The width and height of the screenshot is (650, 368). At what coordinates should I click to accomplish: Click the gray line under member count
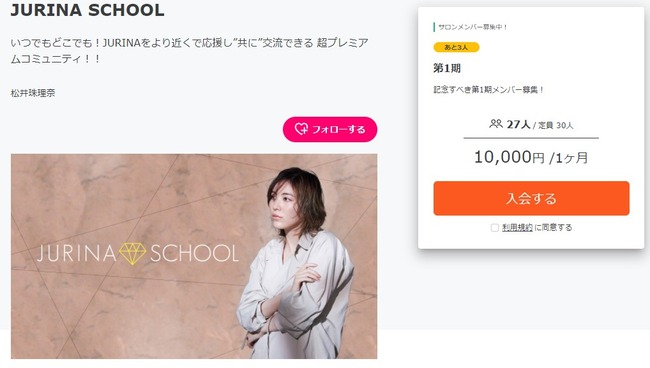[x=531, y=138]
